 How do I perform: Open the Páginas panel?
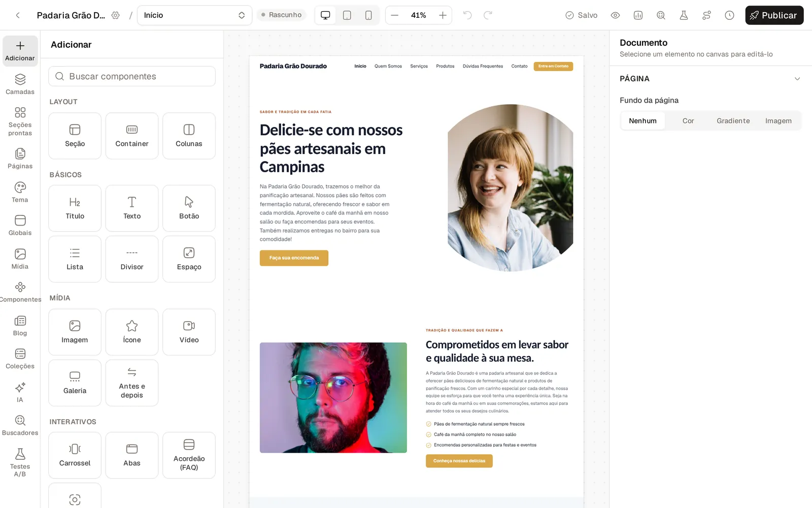[x=20, y=158]
